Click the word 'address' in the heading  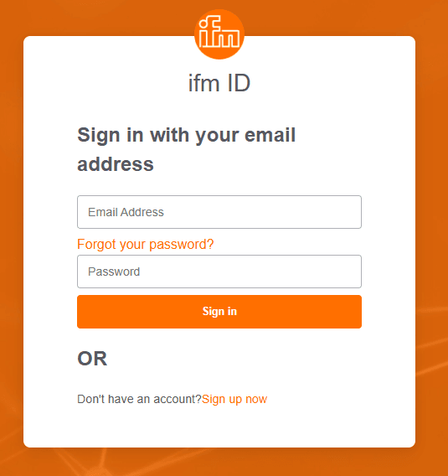[x=116, y=164]
